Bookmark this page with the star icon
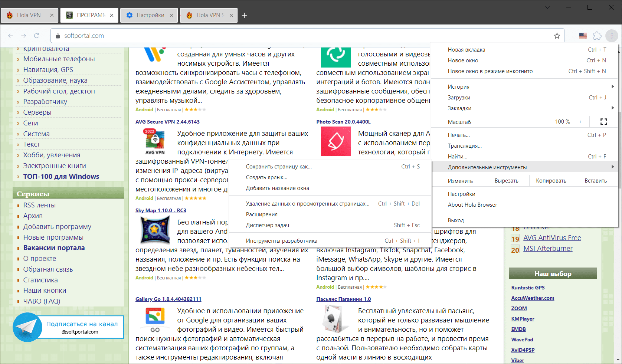Image resolution: width=622 pixels, height=364 pixels. click(557, 36)
